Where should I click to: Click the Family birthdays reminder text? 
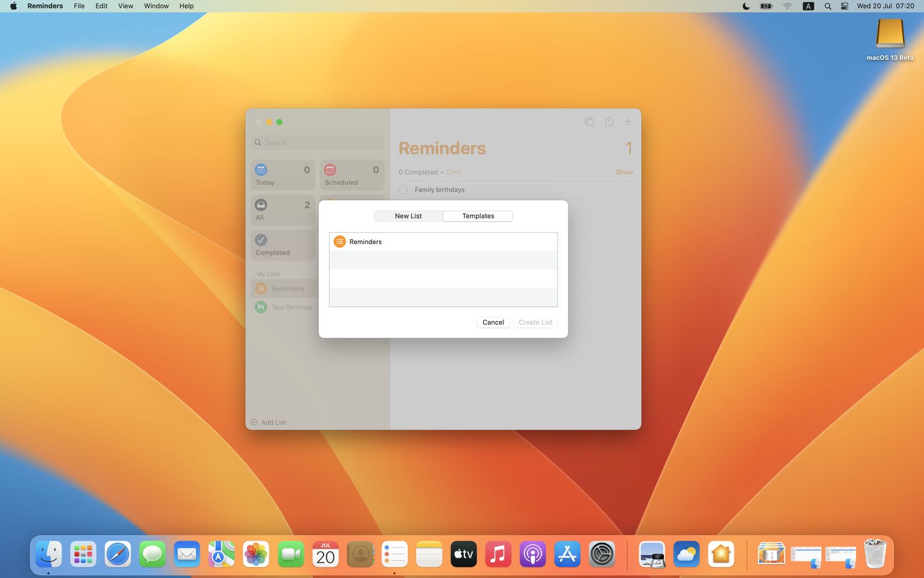click(440, 190)
